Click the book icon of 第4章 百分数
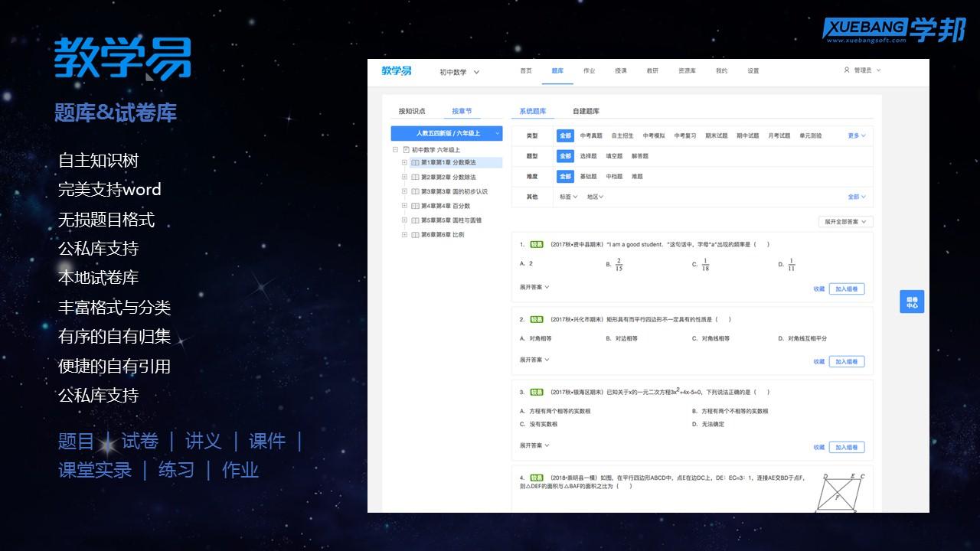The width and height of the screenshot is (980, 551). tap(415, 206)
